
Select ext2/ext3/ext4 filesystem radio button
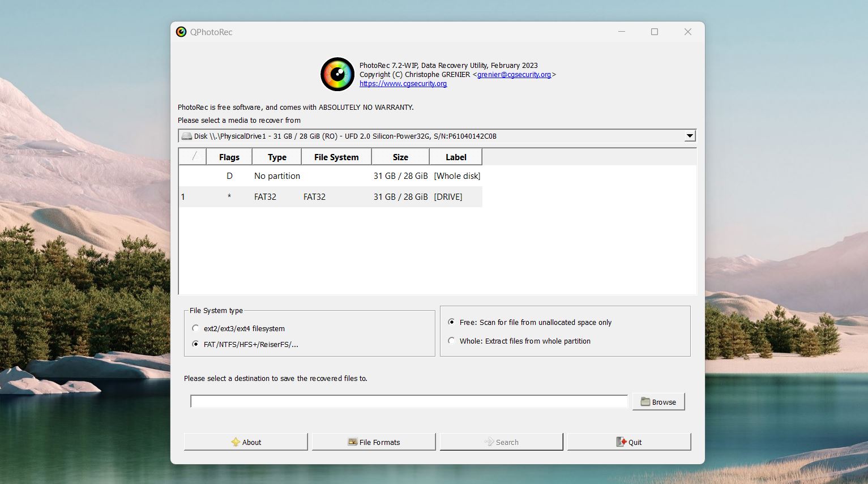(x=195, y=328)
